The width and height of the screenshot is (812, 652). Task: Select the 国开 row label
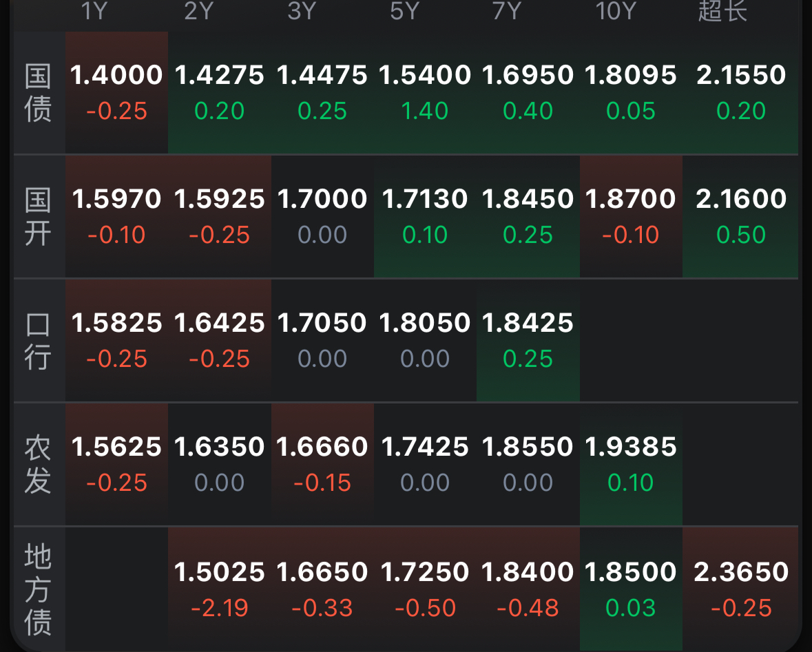tap(39, 216)
